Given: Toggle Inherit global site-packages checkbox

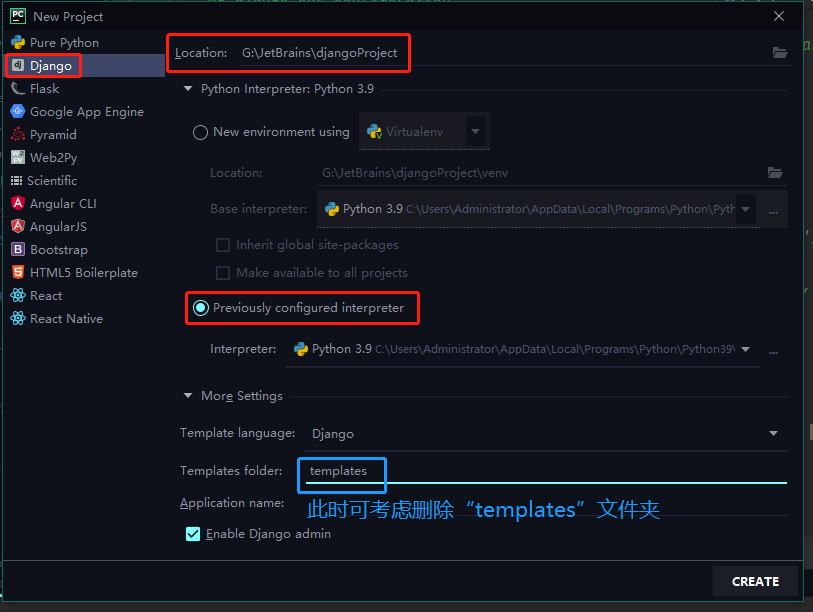Looking at the screenshot, I should 223,245.
